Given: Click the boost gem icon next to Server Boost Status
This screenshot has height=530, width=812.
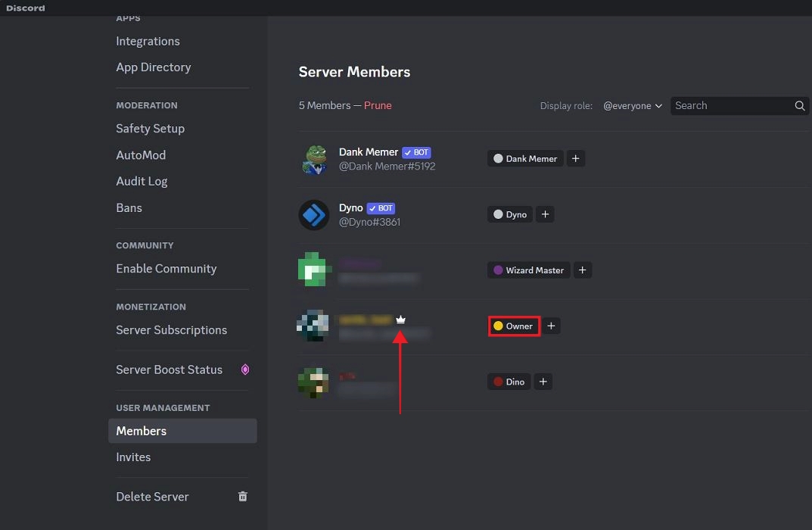Looking at the screenshot, I should point(244,369).
